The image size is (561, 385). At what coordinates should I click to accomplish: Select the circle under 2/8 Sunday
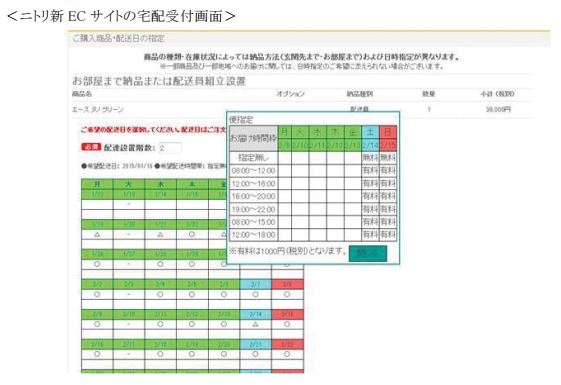[x=287, y=294]
